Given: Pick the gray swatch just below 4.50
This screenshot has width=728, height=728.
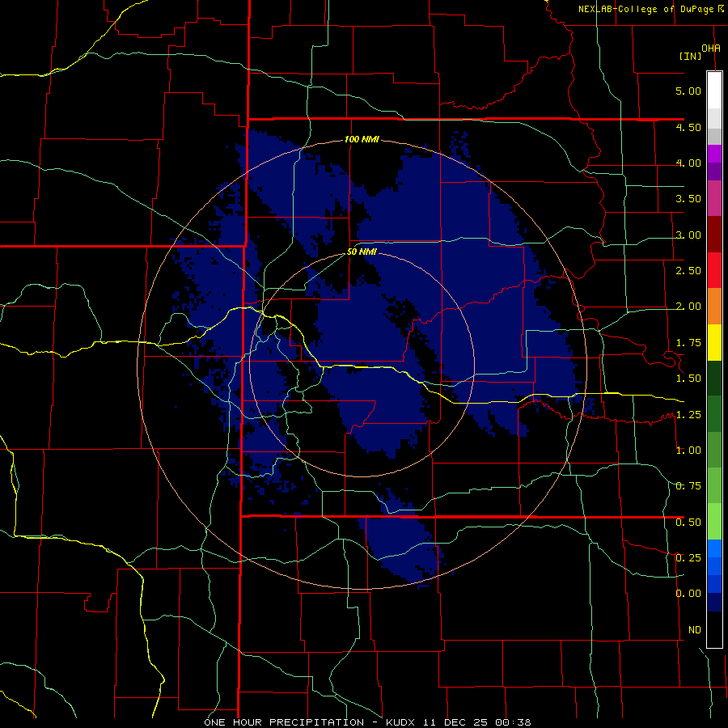Looking at the screenshot, I should click(x=714, y=136).
